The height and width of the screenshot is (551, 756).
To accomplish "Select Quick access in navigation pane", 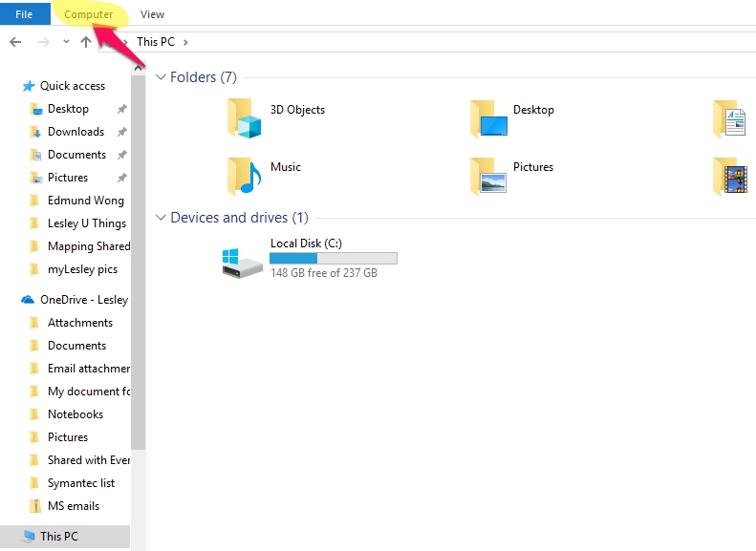I will (73, 86).
